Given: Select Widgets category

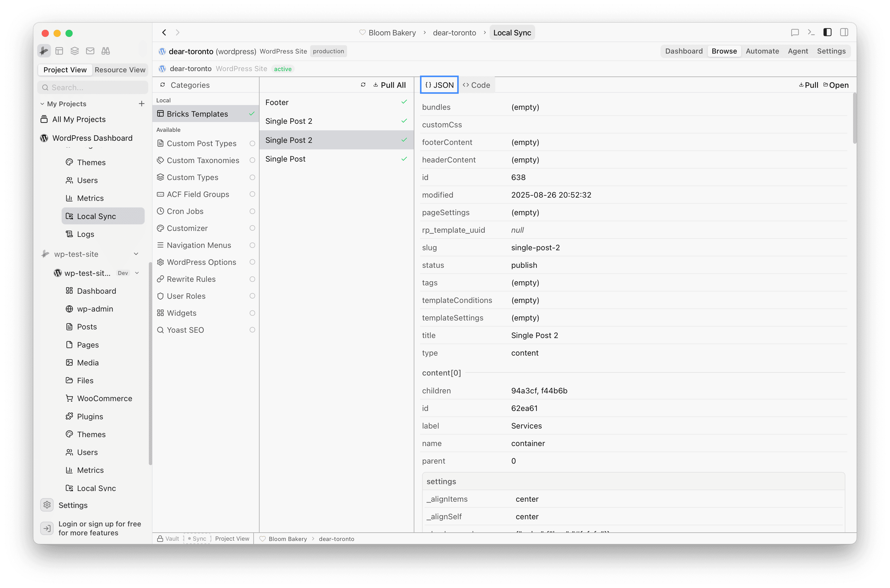Looking at the screenshot, I should [x=205, y=313].
